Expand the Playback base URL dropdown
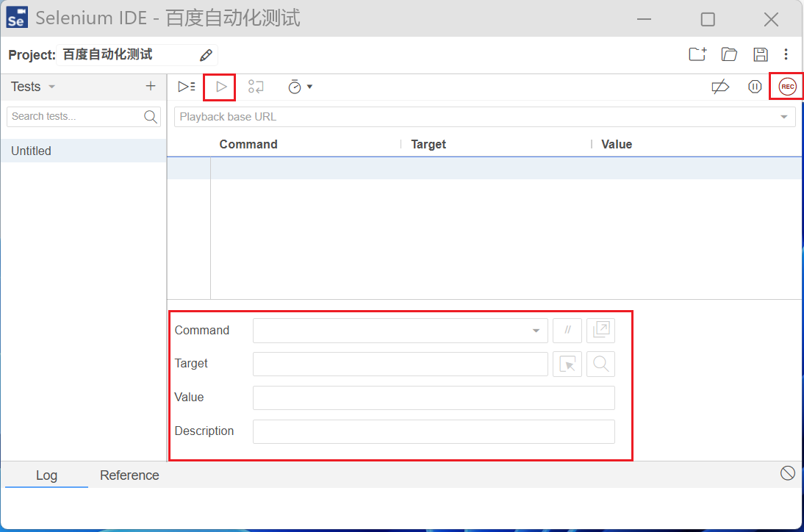 click(x=783, y=117)
